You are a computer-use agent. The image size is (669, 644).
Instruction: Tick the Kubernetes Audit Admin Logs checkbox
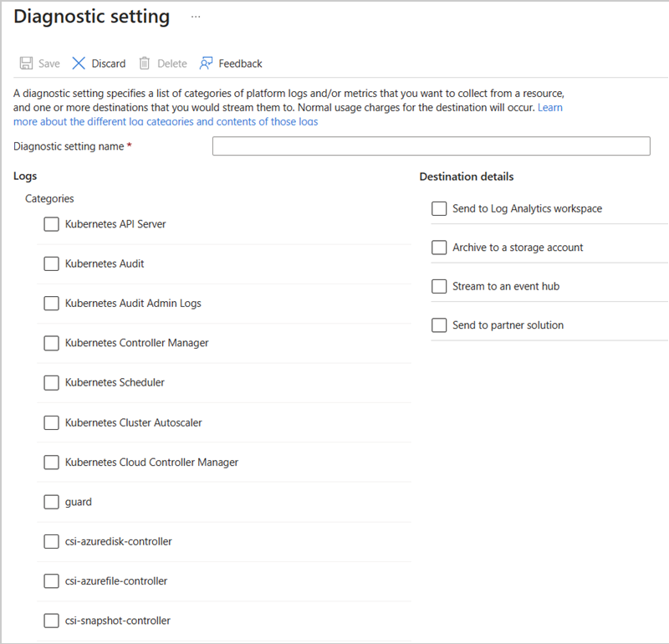[x=52, y=304]
